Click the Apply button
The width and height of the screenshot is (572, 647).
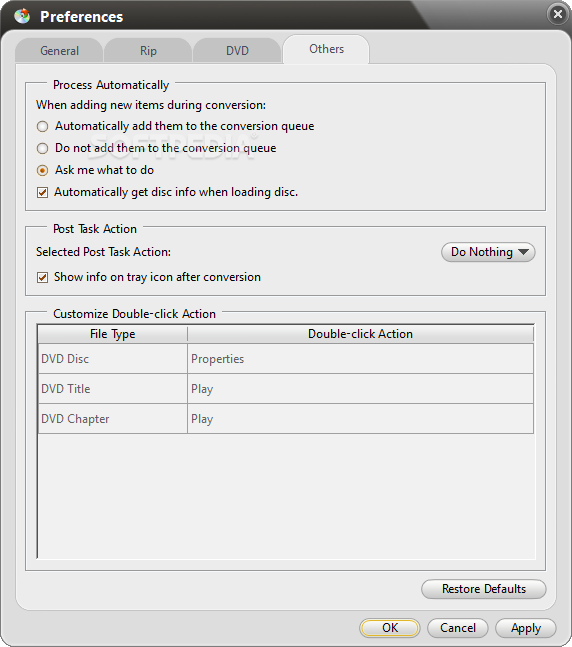[x=526, y=628]
